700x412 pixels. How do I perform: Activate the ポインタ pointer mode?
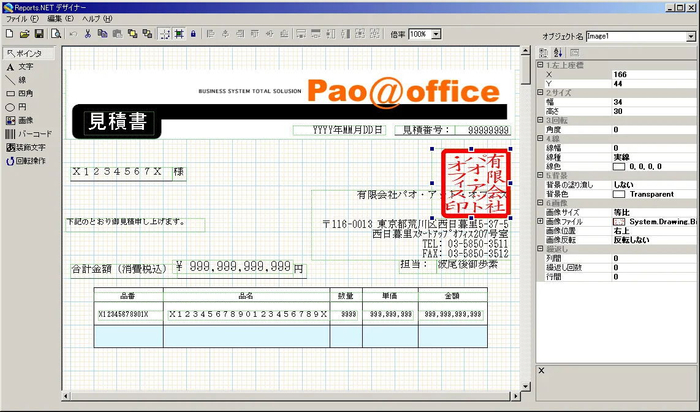pyautogui.click(x=24, y=53)
